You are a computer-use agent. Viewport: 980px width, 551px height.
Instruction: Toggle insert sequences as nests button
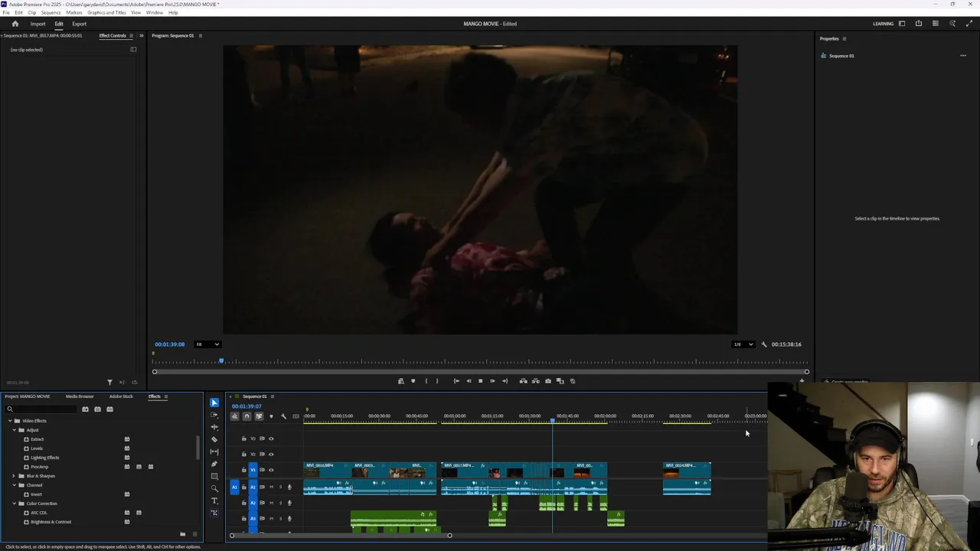pyautogui.click(x=234, y=416)
